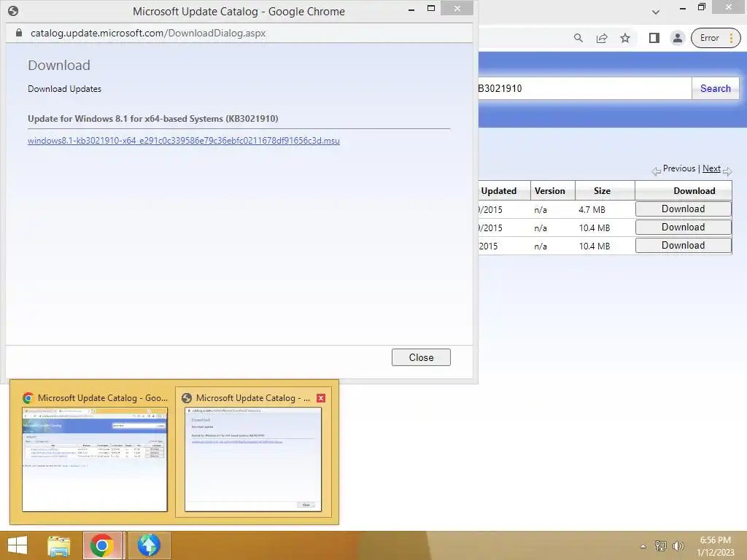Open File Explorer from the taskbar

pos(59,545)
